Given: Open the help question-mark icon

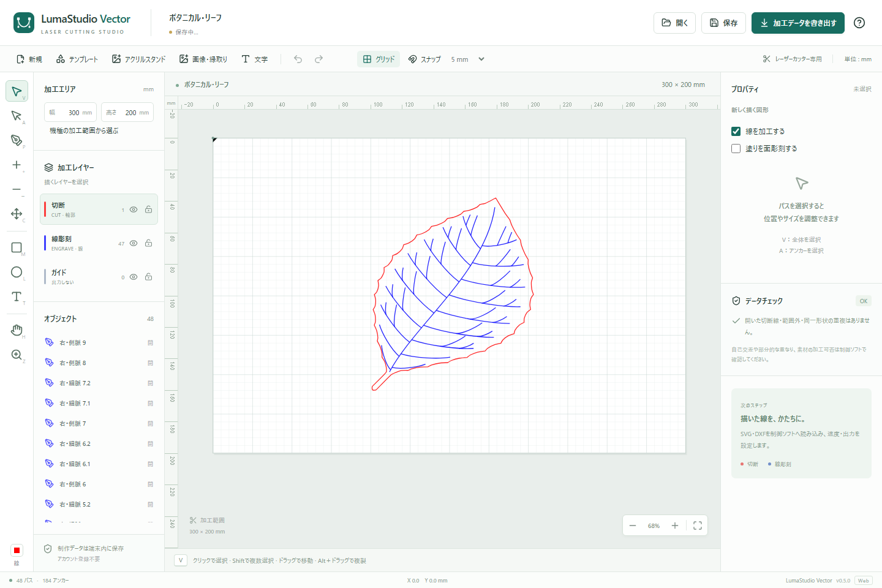Looking at the screenshot, I should pos(859,23).
